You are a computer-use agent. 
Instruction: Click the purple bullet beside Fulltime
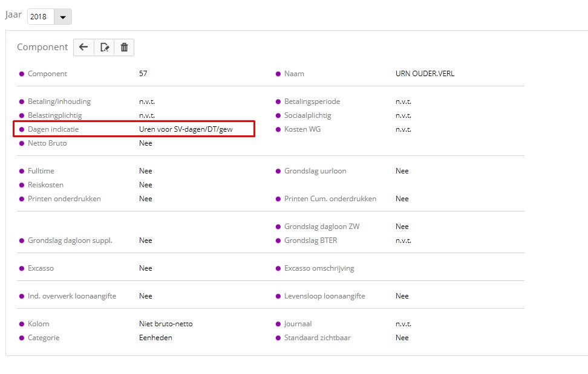coord(22,171)
